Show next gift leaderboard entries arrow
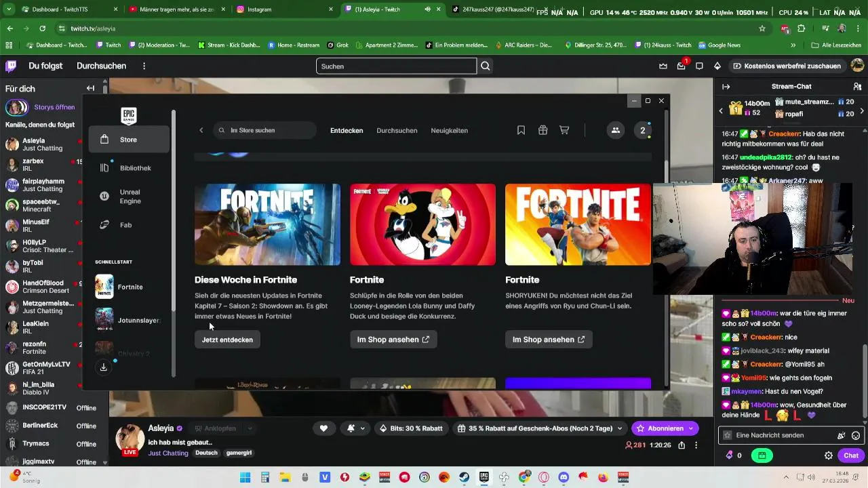Viewport: 868px width, 488px height. 862,110
